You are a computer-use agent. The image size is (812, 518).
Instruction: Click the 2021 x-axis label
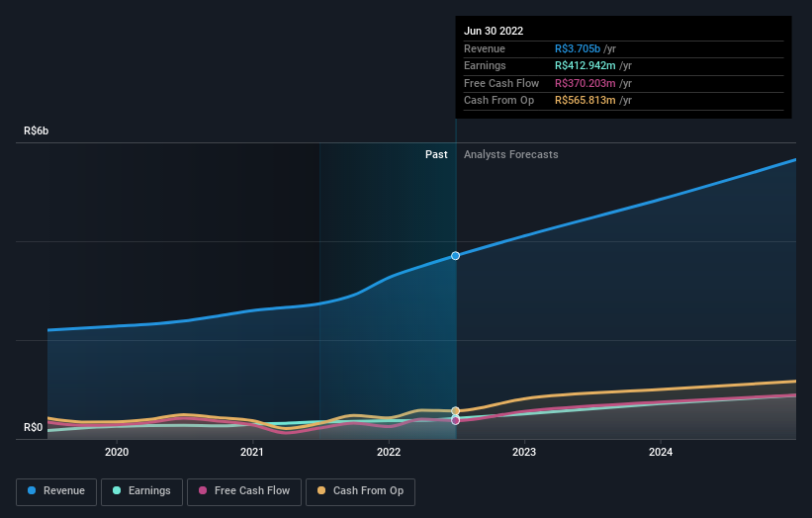252,452
